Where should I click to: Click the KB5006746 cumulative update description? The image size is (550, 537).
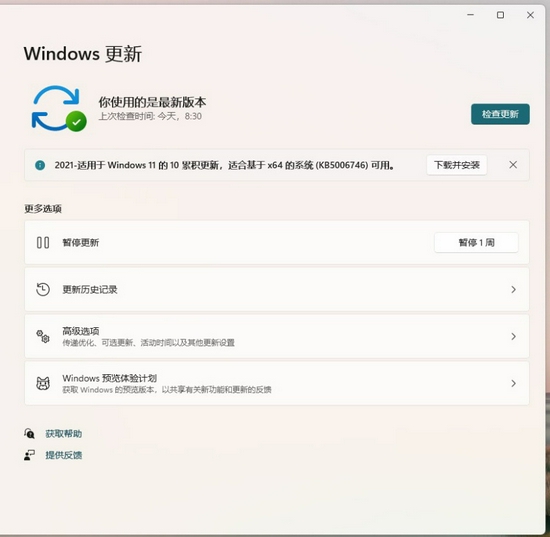point(224,165)
